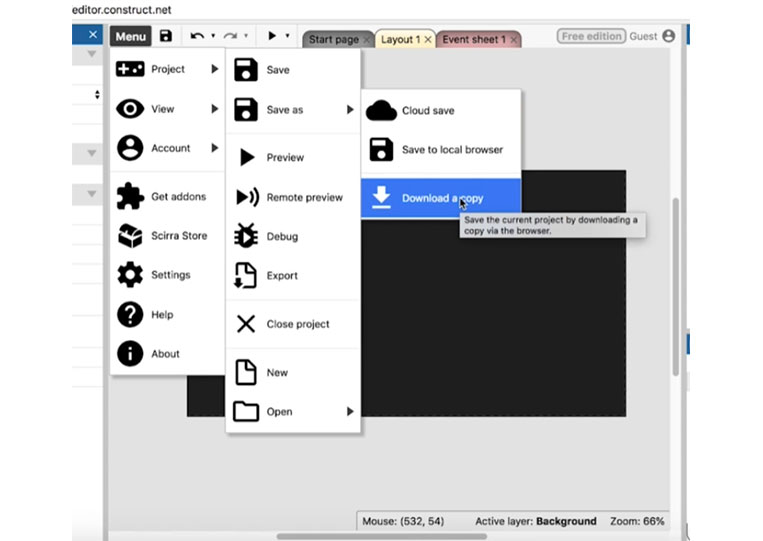Expand the View submenu arrow

(215, 108)
